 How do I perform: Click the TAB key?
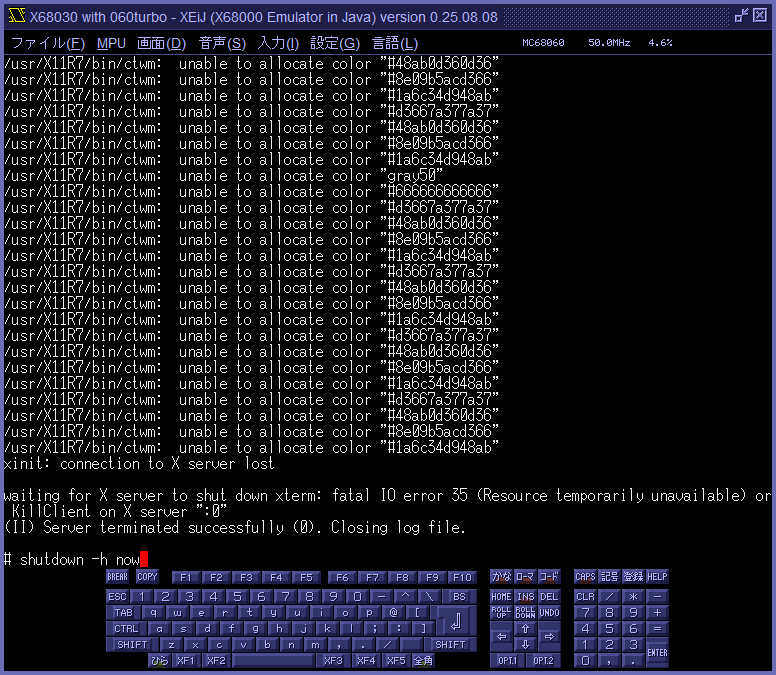(123, 613)
